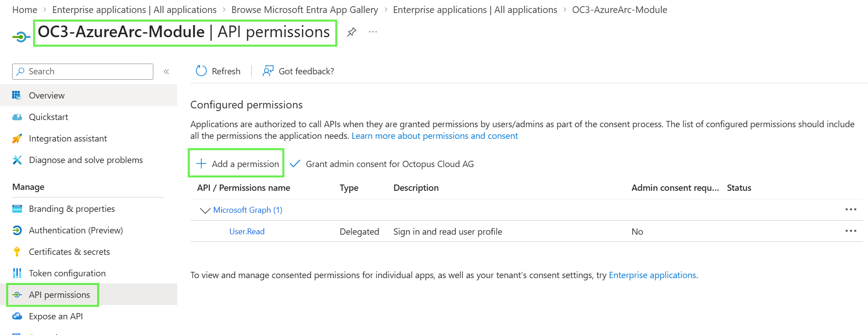The height and width of the screenshot is (335, 868).
Task: Open the More options ellipsis beside page title
Action: pos(373,32)
